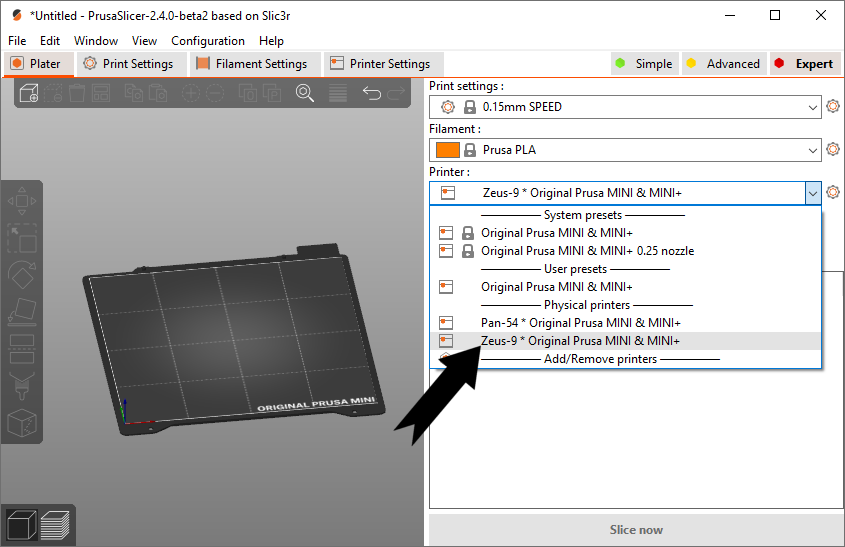Collapse the Printer preset dropdown arrow
The image size is (845, 547).
pyautogui.click(x=813, y=193)
